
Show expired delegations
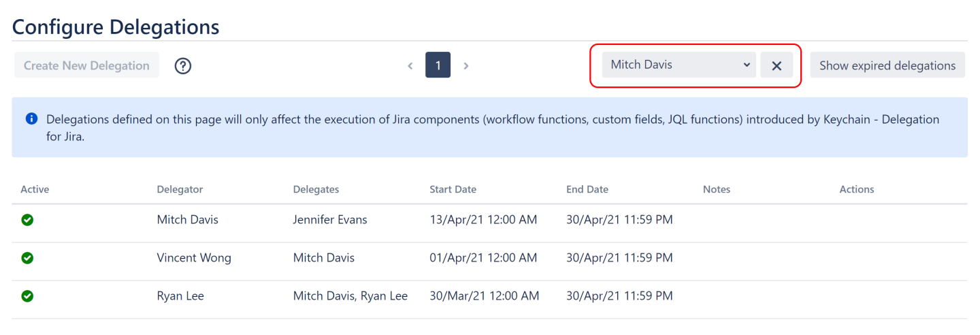(x=887, y=65)
